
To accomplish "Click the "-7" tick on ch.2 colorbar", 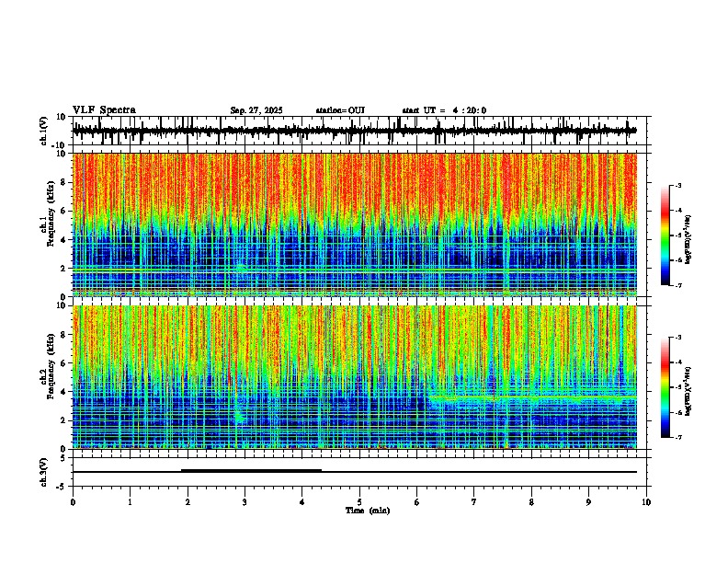I will coord(677,437).
